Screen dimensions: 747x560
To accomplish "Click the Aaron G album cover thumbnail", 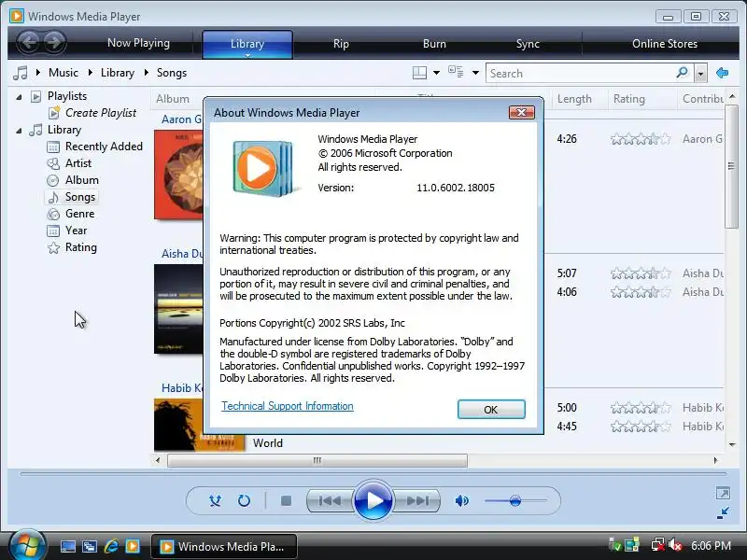I will click(x=178, y=175).
